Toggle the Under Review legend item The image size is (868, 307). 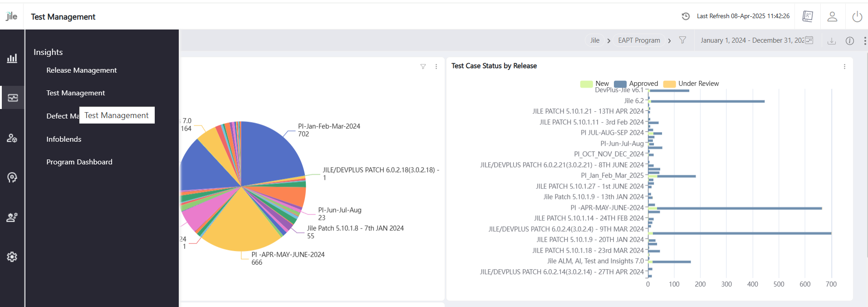click(691, 84)
